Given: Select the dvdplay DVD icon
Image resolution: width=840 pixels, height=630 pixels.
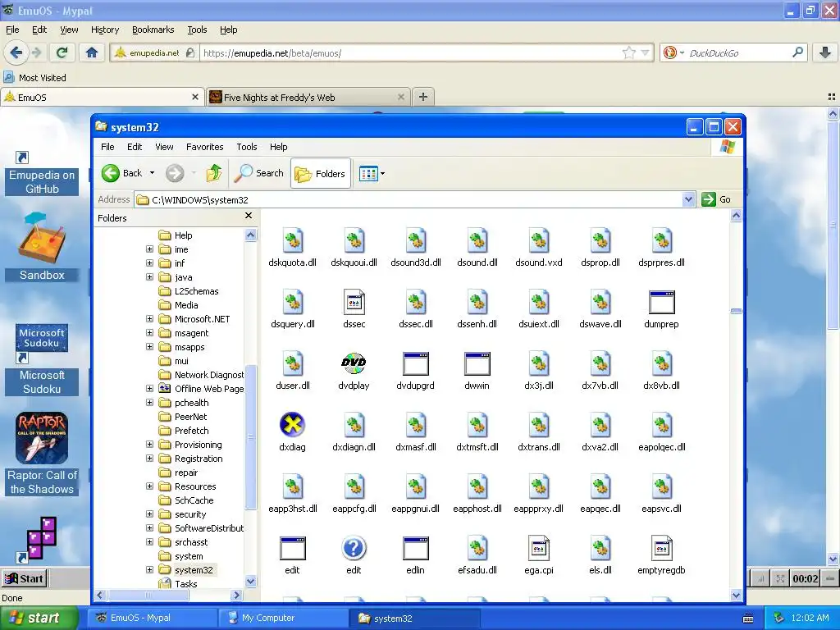Looking at the screenshot, I should click(x=354, y=364).
